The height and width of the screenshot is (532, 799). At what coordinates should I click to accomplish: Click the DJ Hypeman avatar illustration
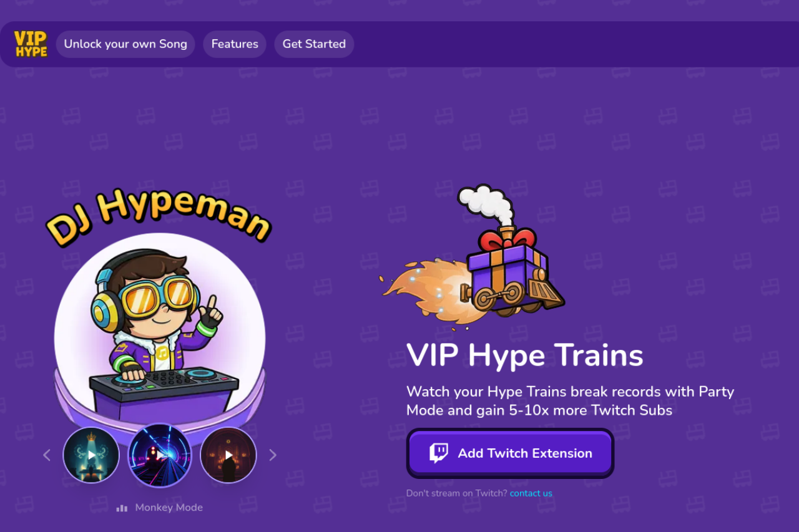click(160, 329)
